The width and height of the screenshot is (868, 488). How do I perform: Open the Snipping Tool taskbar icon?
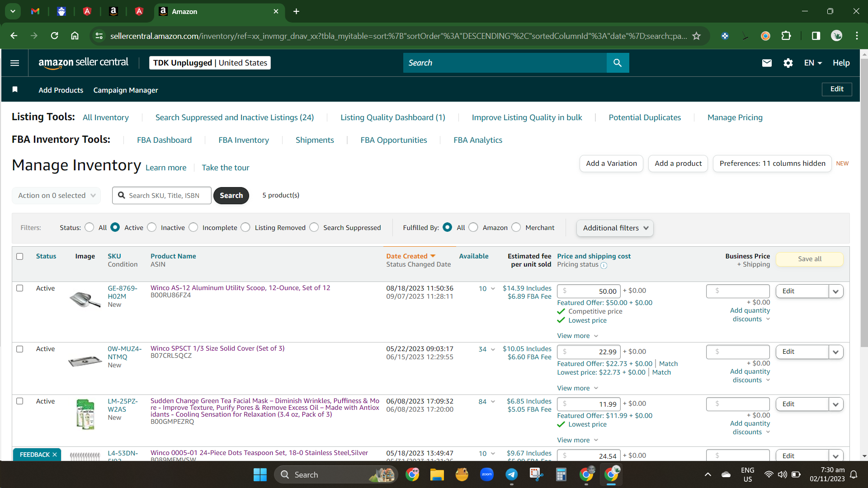pos(536,474)
